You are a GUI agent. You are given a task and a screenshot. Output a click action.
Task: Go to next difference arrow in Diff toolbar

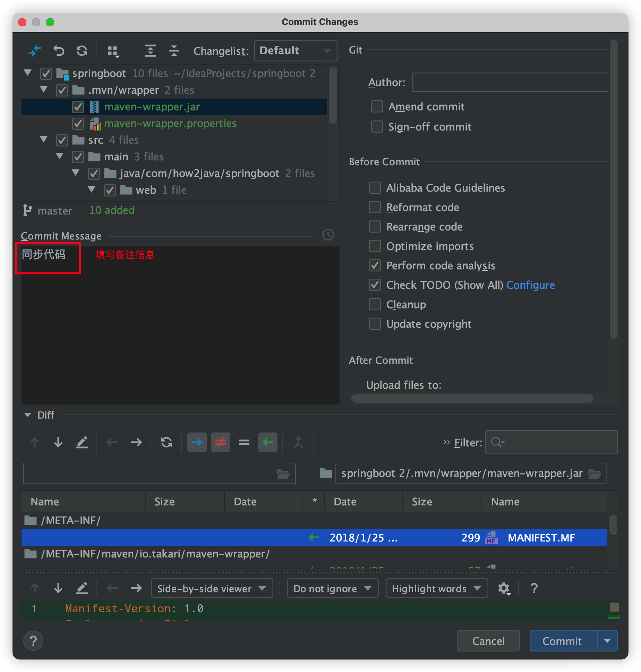pyautogui.click(x=58, y=442)
